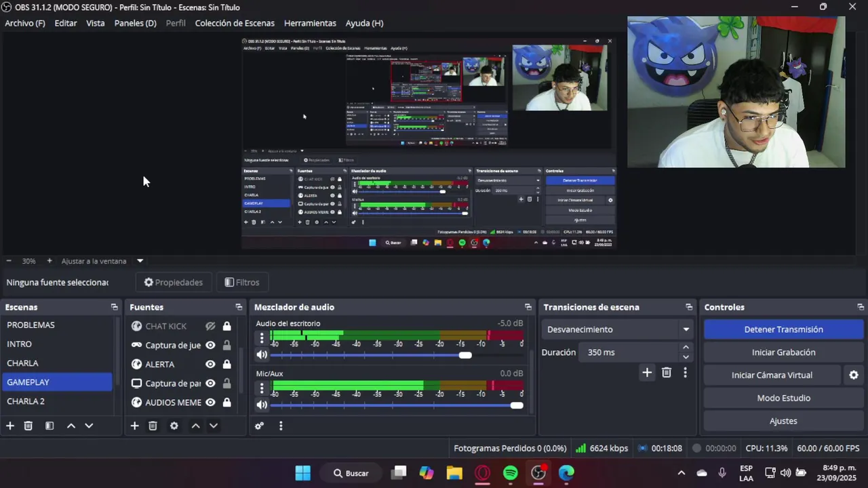Move scene up arrow in Escenas

point(71,426)
